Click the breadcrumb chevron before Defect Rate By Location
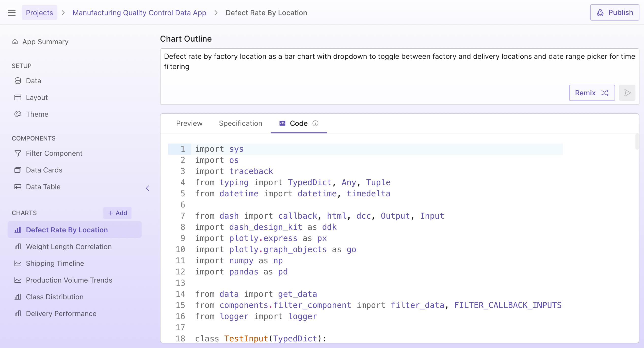The width and height of the screenshot is (644, 348). tap(216, 13)
